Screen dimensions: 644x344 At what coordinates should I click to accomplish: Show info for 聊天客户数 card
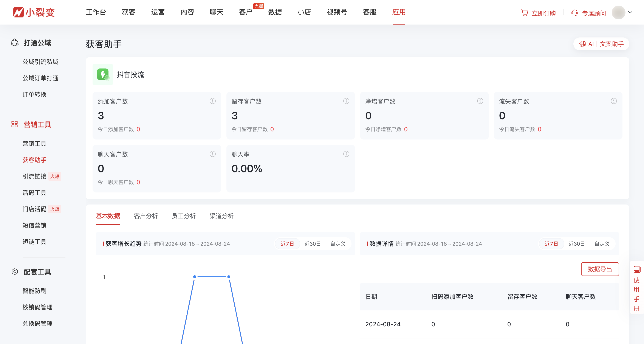coord(212,154)
